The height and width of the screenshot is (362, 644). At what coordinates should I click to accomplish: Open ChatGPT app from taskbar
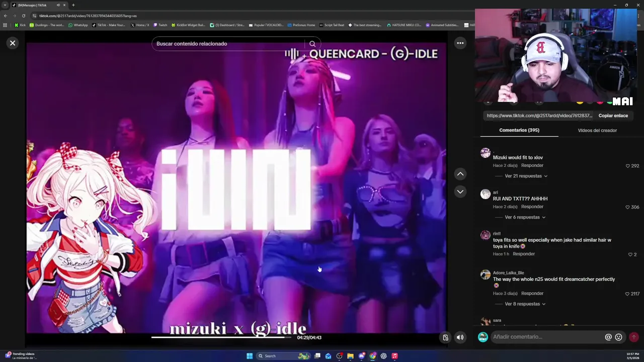[384, 356]
